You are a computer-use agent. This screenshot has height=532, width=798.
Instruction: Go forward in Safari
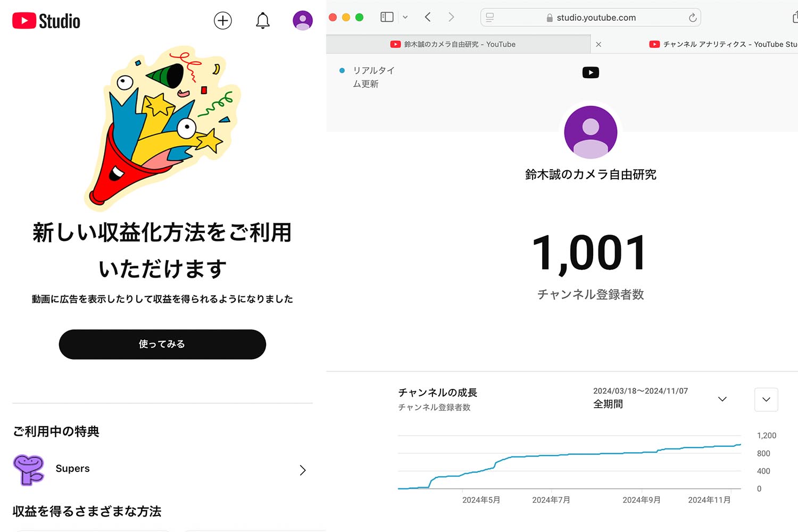(x=451, y=17)
